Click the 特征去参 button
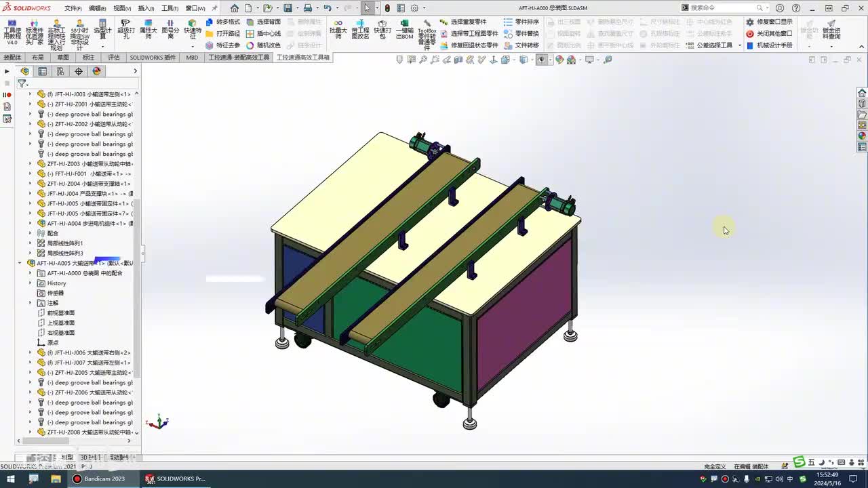Viewport: 868px width, 488px height. (x=222, y=45)
